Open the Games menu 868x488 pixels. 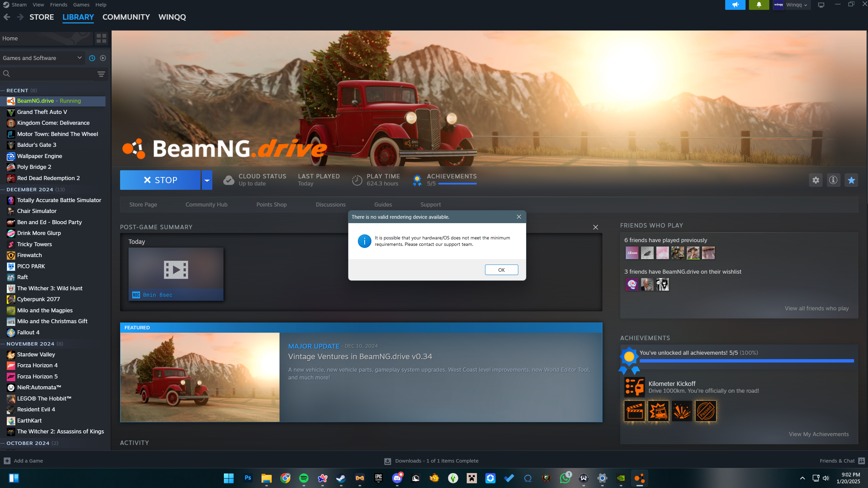coord(81,5)
